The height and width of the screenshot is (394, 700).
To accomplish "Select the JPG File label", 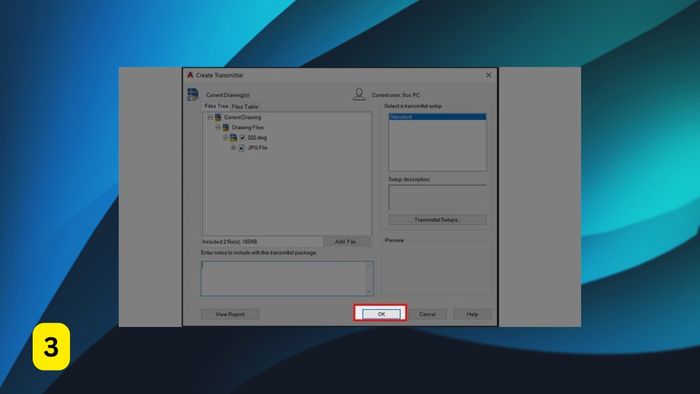I will tap(258, 148).
